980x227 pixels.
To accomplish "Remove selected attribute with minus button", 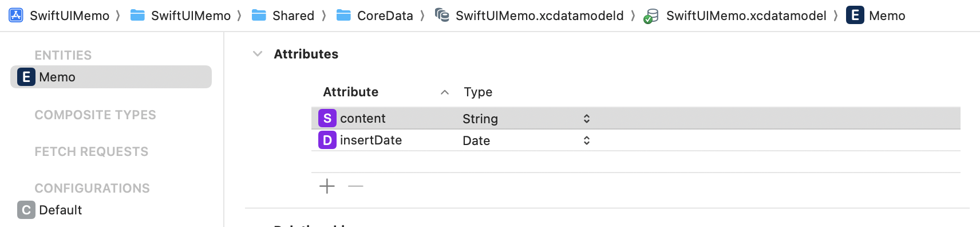I will tap(355, 186).
